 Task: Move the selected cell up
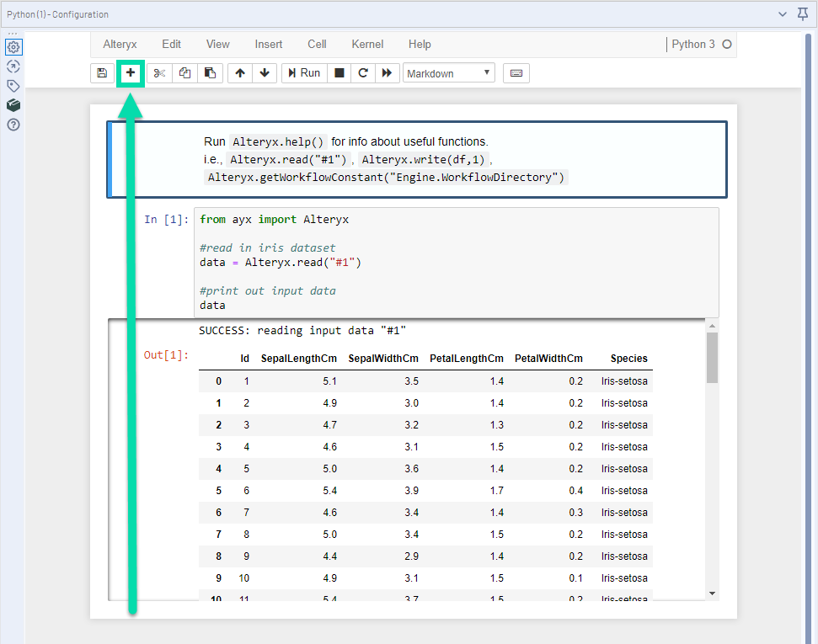(x=240, y=73)
